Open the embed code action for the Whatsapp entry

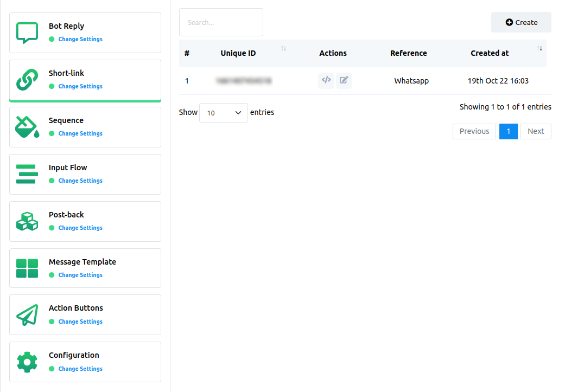tap(326, 80)
